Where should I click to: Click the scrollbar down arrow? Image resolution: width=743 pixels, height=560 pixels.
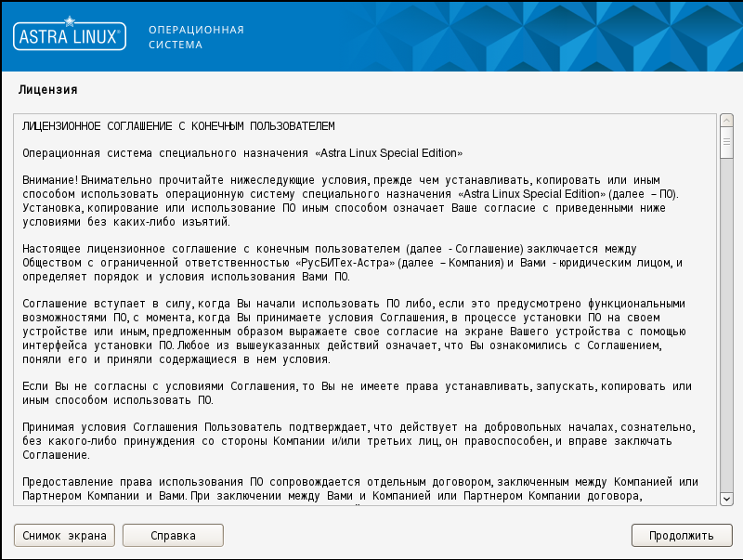[726, 499]
